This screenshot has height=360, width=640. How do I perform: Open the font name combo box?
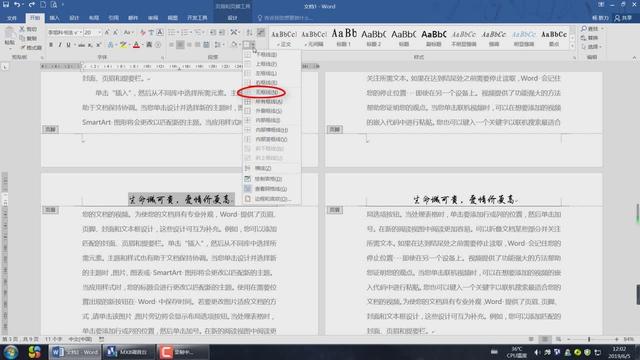click(64, 32)
